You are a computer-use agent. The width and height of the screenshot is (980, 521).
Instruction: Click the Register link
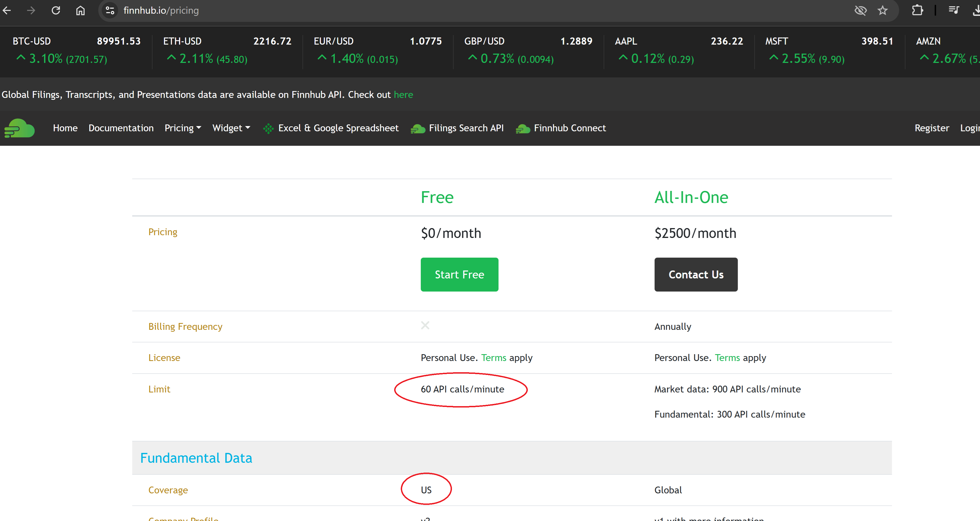tap(932, 128)
